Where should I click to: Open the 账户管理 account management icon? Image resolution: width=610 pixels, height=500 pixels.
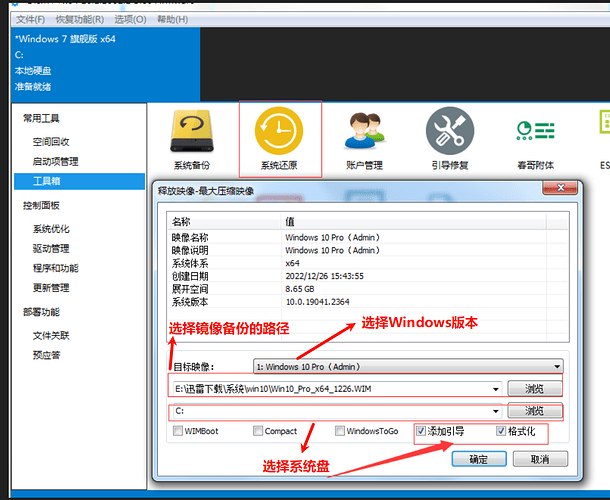click(365, 139)
